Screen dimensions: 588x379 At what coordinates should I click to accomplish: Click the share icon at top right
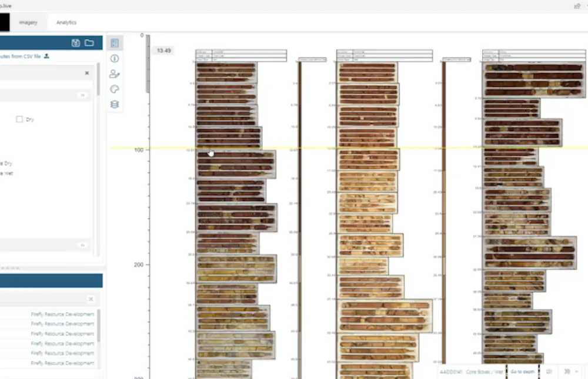click(x=577, y=6)
